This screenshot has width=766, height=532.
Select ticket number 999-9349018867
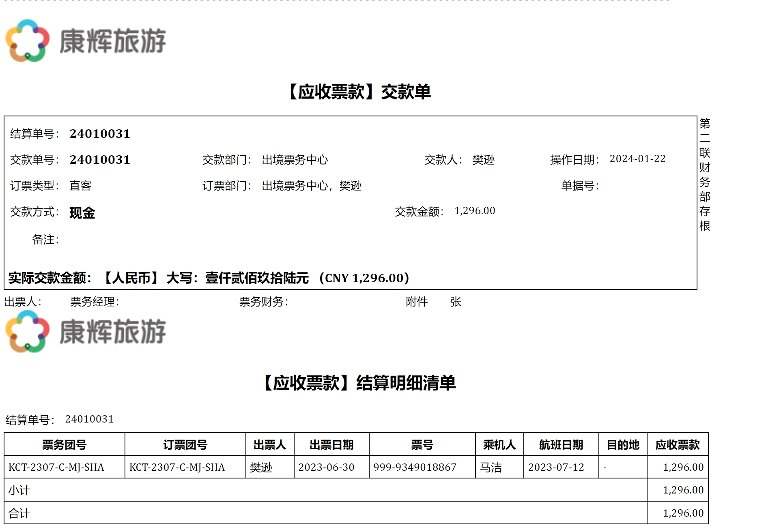(x=415, y=468)
